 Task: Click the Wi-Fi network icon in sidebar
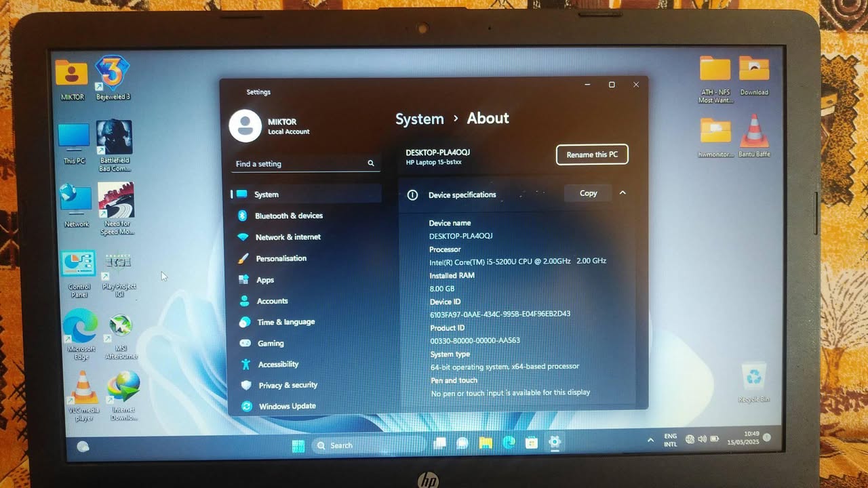click(x=243, y=237)
